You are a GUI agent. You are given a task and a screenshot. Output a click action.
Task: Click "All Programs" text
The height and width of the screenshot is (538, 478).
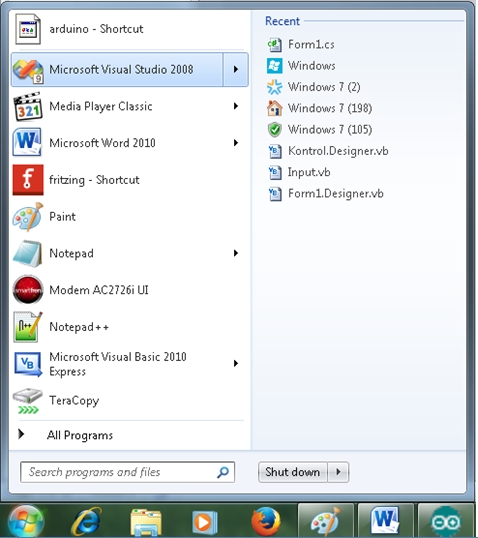(80, 435)
